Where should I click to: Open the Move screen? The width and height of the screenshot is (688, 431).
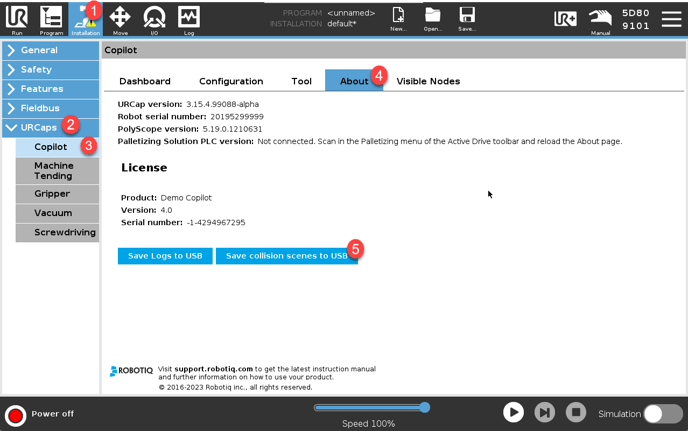tap(120, 19)
